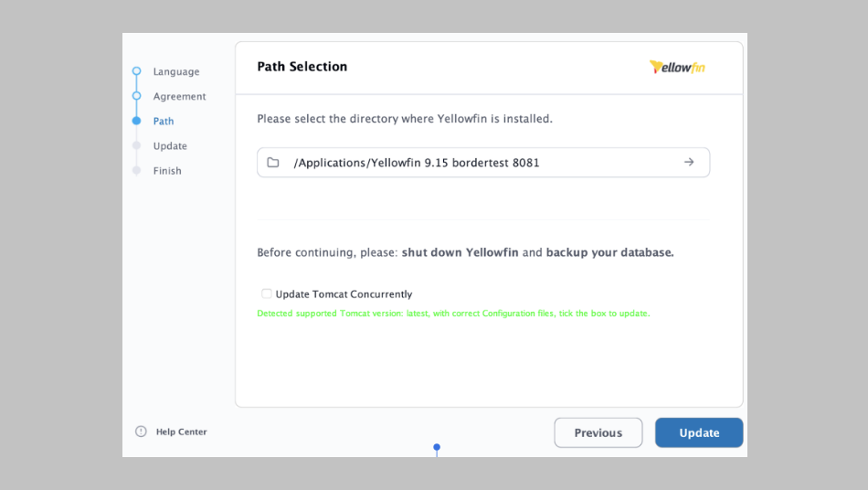The height and width of the screenshot is (490, 868).
Task: Click the folder icon in the path field
Action: (x=273, y=163)
